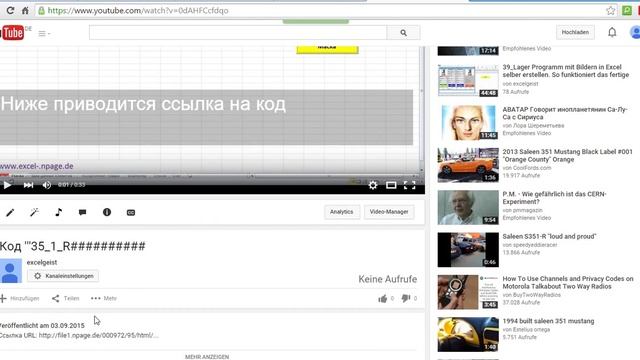Open the 1994 built saleen 351 mustang thumbnail

468,335
